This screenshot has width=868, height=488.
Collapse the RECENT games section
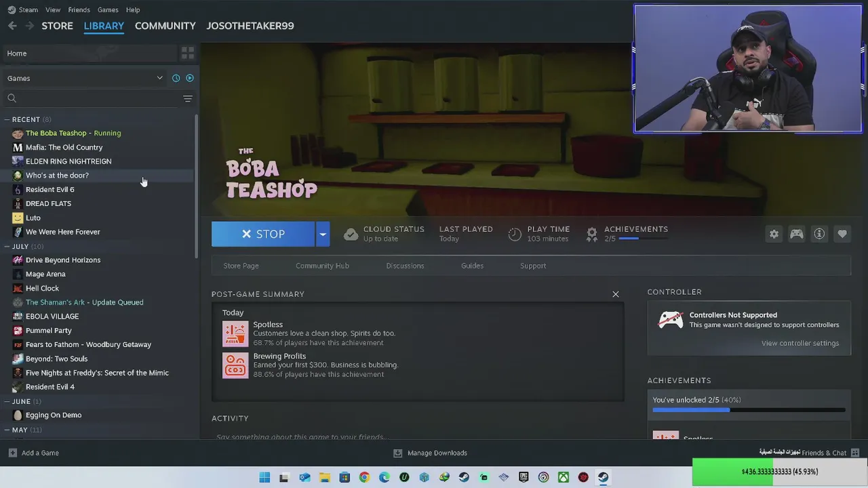point(6,119)
